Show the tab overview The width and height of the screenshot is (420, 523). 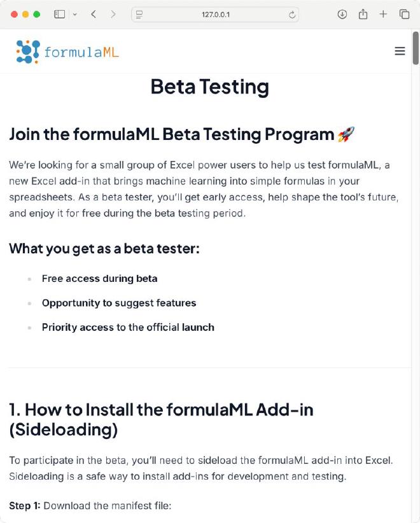pos(404,14)
